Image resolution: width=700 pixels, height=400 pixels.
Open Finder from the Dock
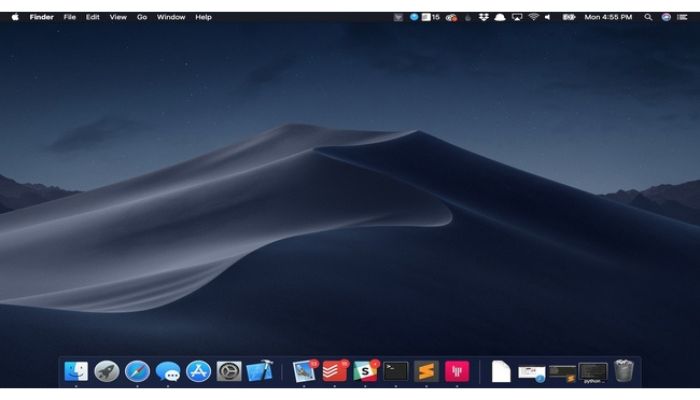pyautogui.click(x=76, y=371)
